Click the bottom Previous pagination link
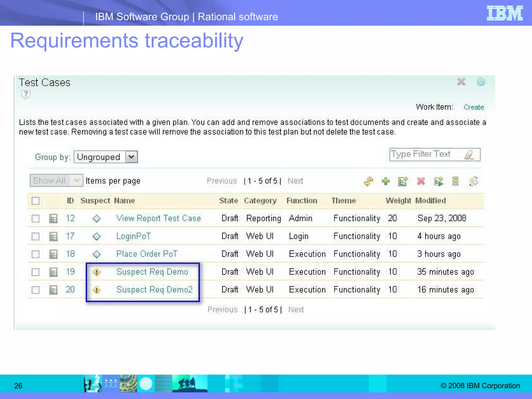This screenshot has width=532, height=399. [x=222, y=310]
